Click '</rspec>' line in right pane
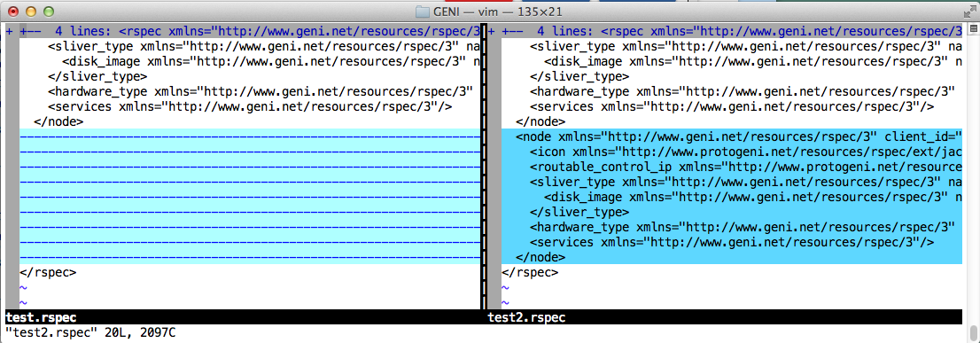This screenshot has height=343, width=980. [x=530, y=272]
